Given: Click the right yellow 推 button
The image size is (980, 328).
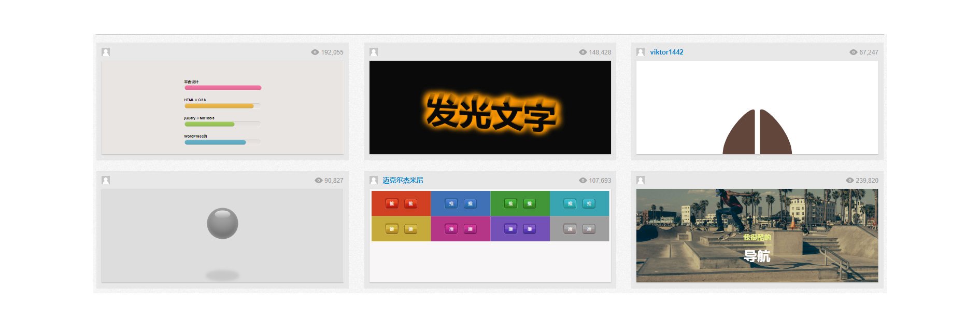Looking at the screenshot, I should click(410, 229).
